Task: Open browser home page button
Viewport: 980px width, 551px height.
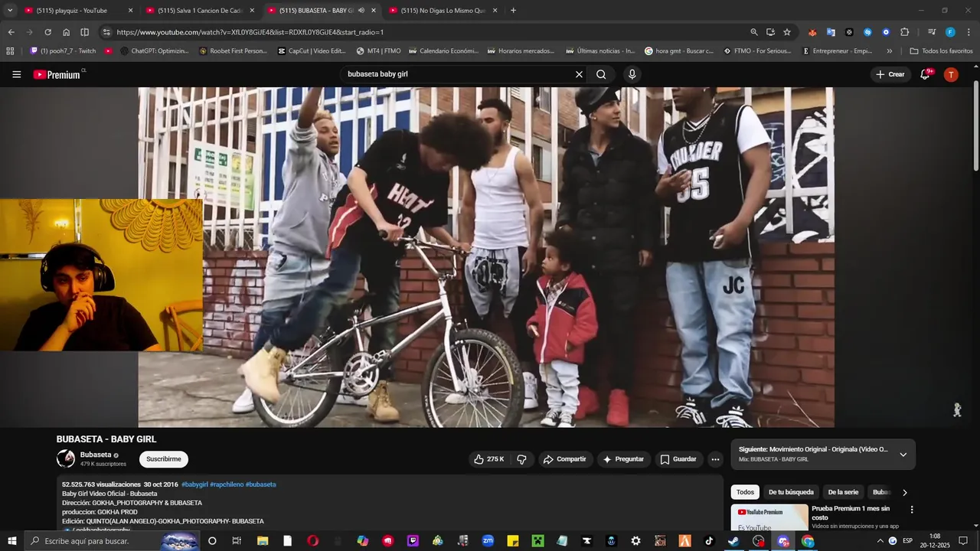Action: tap(66, 32)
